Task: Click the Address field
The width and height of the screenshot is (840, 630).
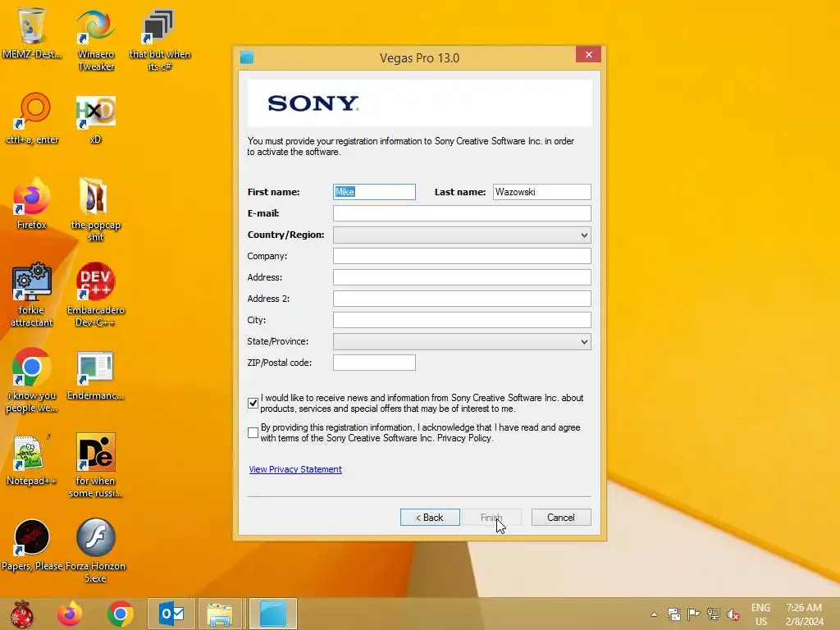Action: tap(462, 277)
